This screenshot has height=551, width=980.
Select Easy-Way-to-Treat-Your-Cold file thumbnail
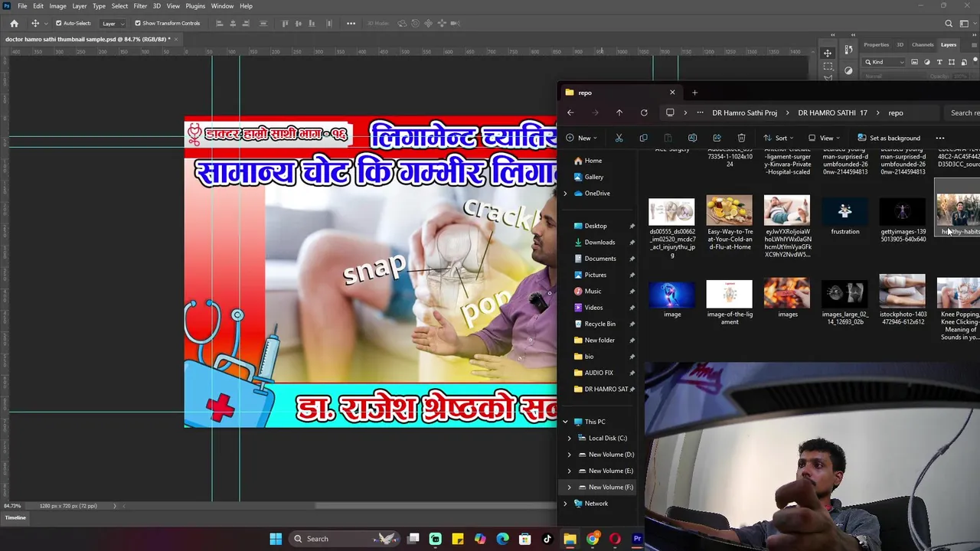tap(730, 210)
